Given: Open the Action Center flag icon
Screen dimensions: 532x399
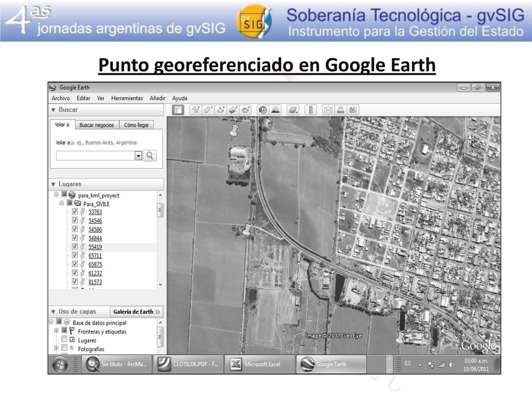Looking at the screenshot, I should pyautogui.click(x=431, y=365).
